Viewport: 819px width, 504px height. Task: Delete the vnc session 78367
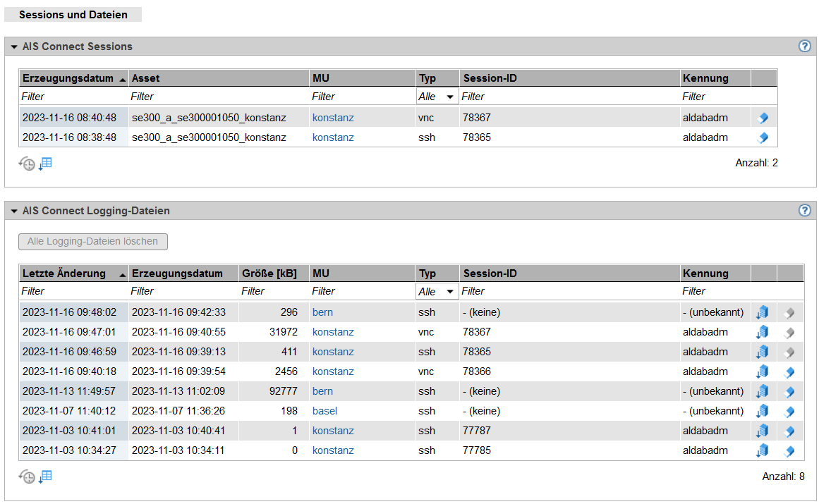(763, 118)
